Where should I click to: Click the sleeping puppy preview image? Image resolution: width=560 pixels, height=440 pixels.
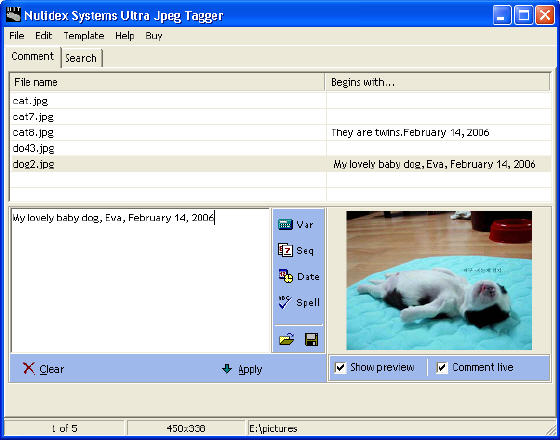(439, 280)
